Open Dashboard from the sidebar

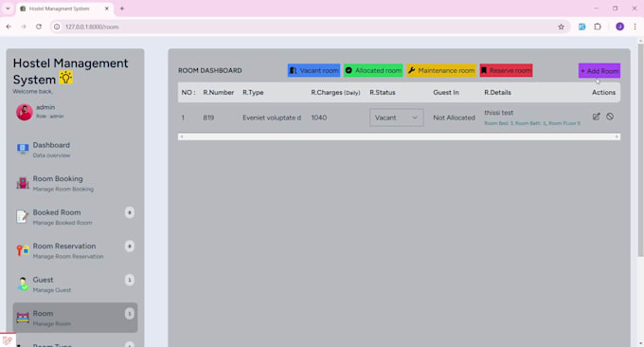[x=75, y=150]
